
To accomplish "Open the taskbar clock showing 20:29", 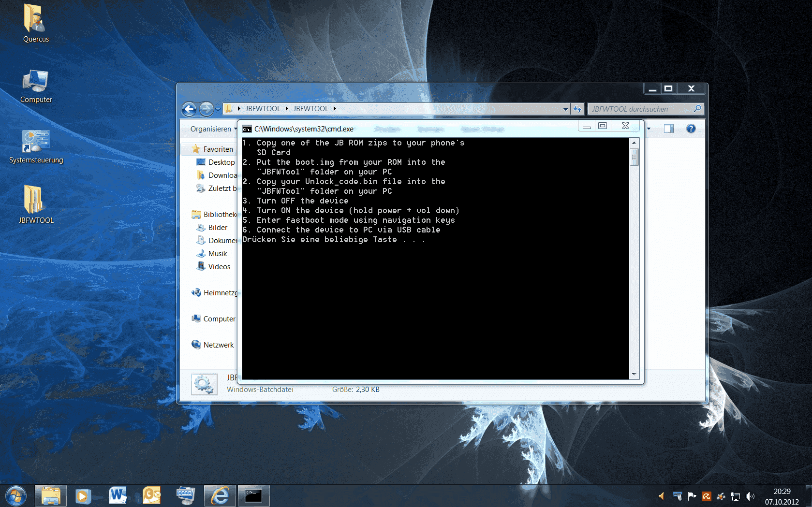I will (782, 496).
